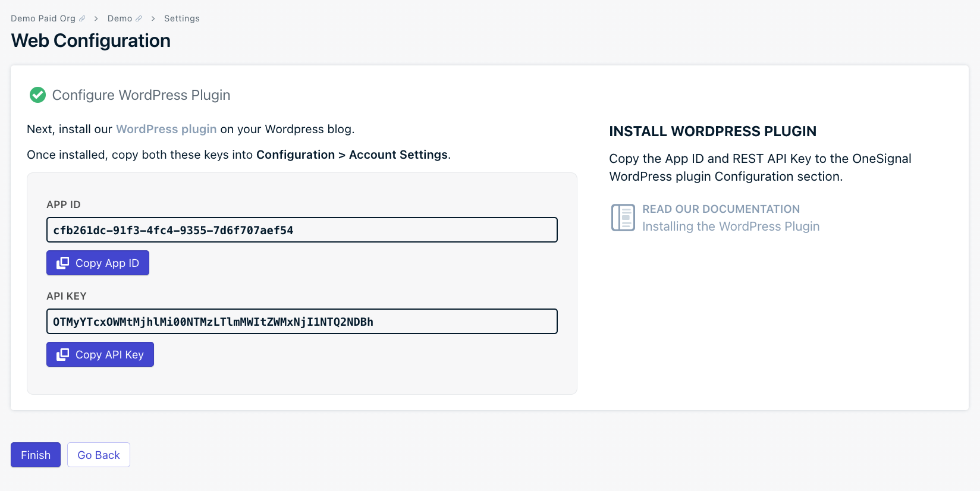
Task: Select the APP ID text field
Action: (302, 230)
